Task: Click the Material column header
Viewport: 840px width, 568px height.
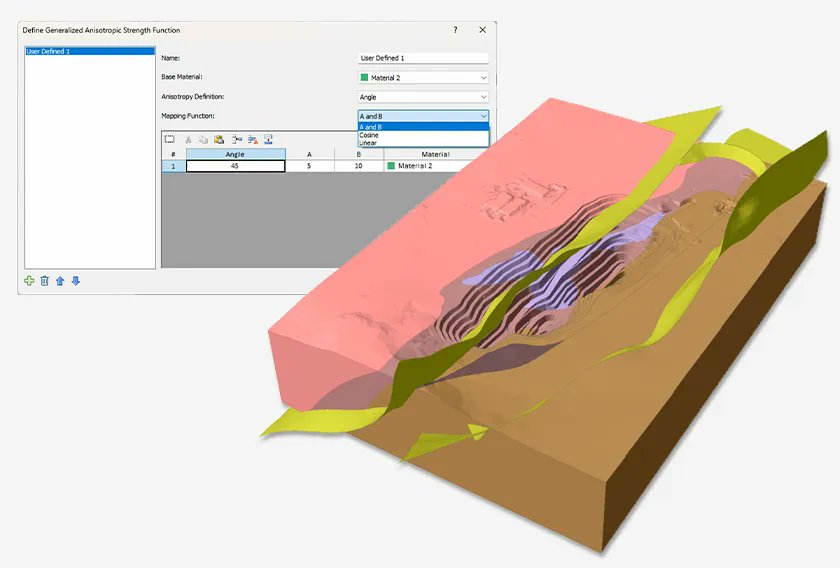Action: (435, 154)
